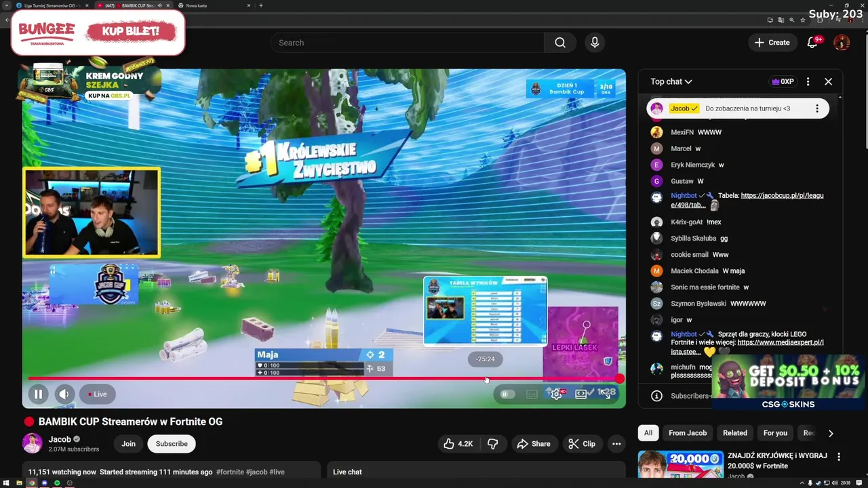This screenshot has width=868, height=488.
Task: Open pinned message options menu
Action: pos(817,108)
